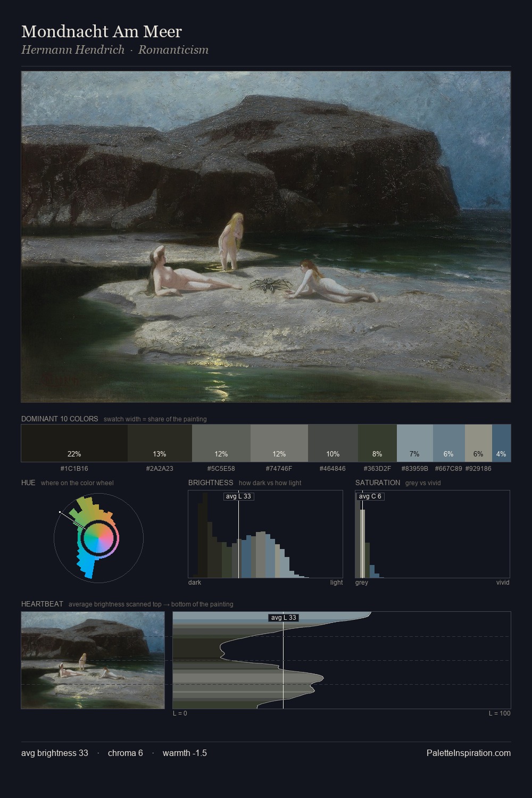This screenshot has height=798, width=532.
Task: Click the 'light' axis label under Brightness
Action: [336, 583]
